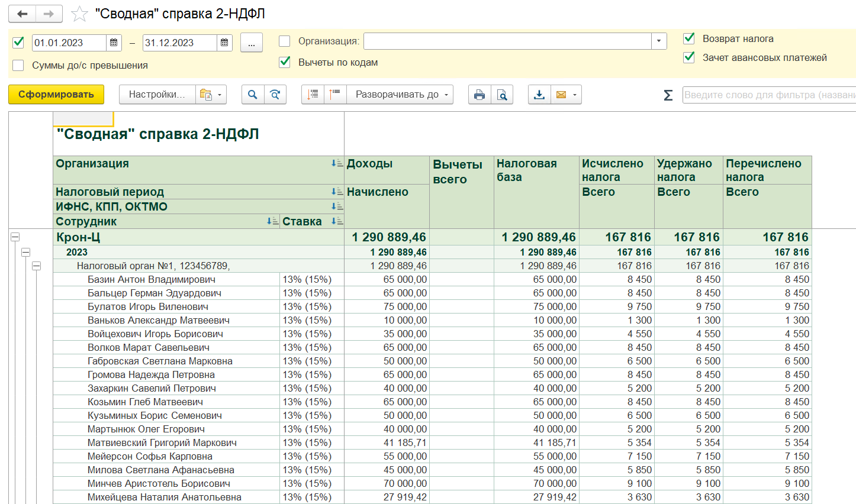Select employee Козьмин Глеб Матвеевич
The height and width of the screenshot is (504, 856).
tap(145, 402)
